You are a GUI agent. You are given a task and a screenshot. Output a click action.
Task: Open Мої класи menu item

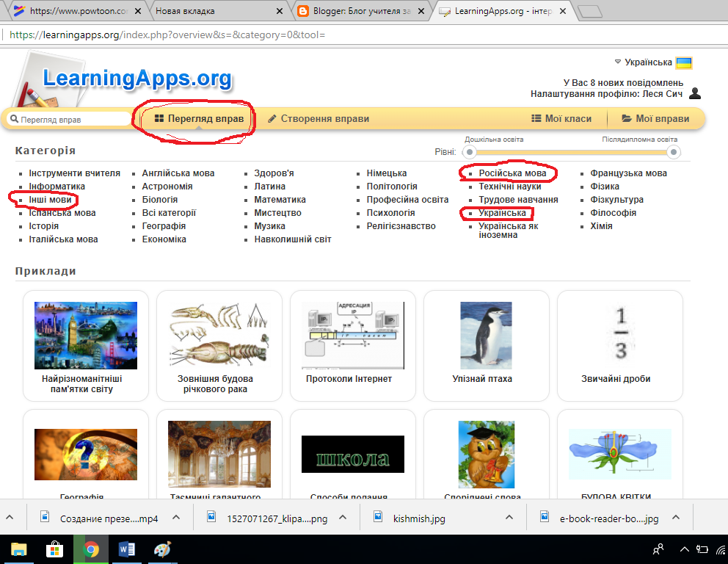click(x=562, y=119)
